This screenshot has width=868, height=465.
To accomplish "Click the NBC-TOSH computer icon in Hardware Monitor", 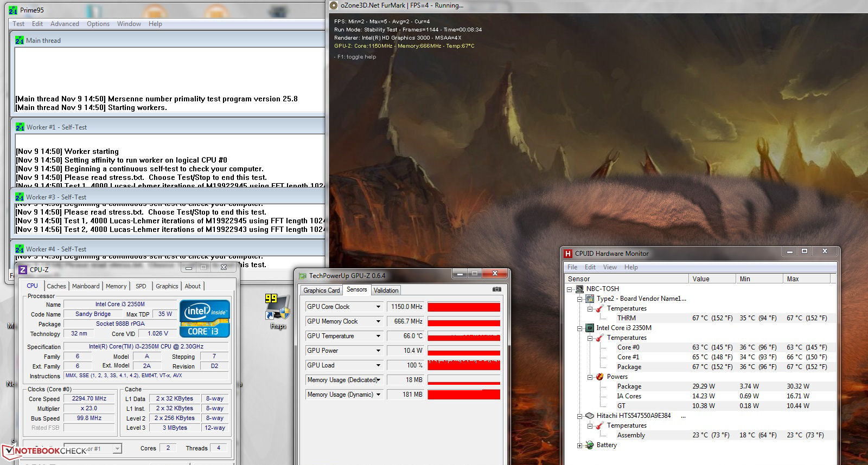I will click(579, 289).
